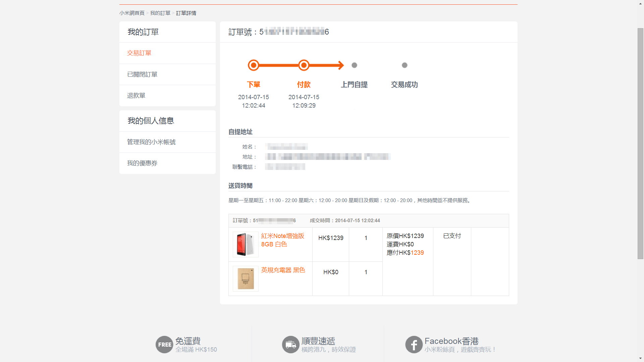Image resolution: width=644 pixels, height=362 pixels.
Task: Open 我的優惠券 in the sidebar
Action: click(x=167, y=163)
